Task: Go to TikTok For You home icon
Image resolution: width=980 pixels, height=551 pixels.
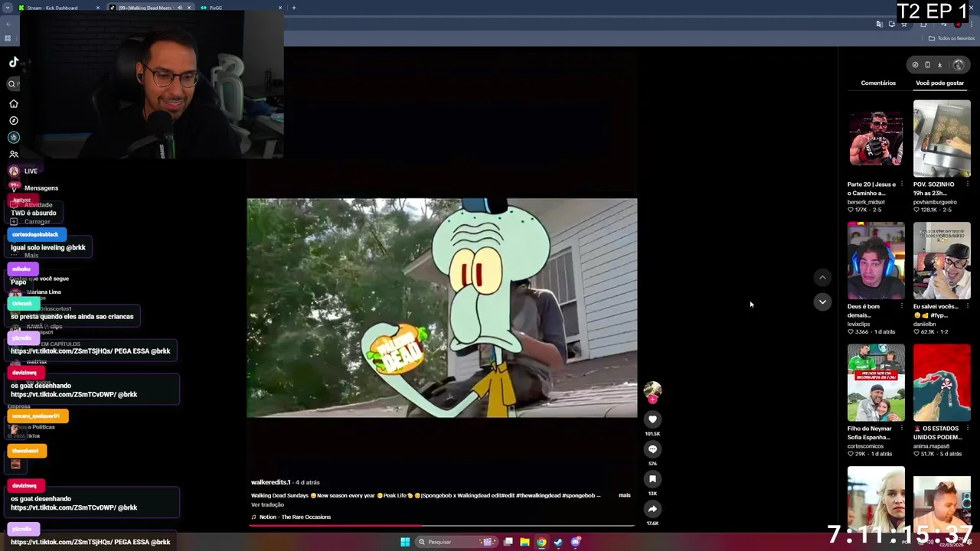Action: [x=13, y=103]
